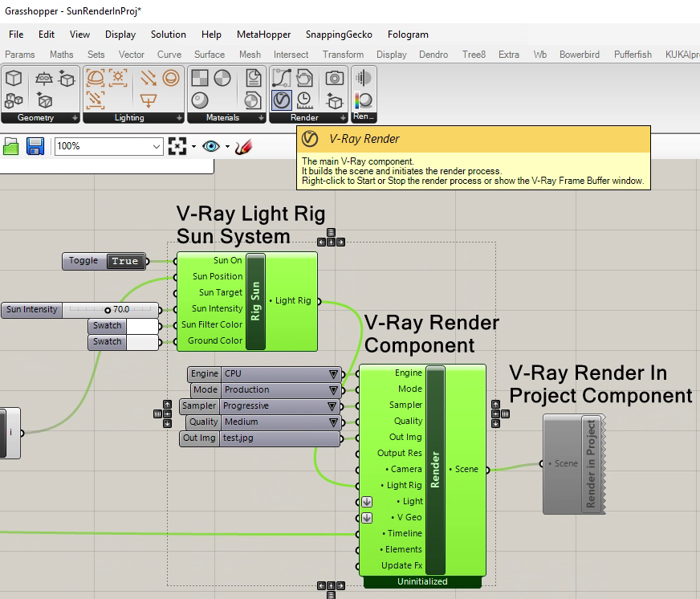Click the Light Rig output on Rig Sun
700x599 pixels.
291,300
